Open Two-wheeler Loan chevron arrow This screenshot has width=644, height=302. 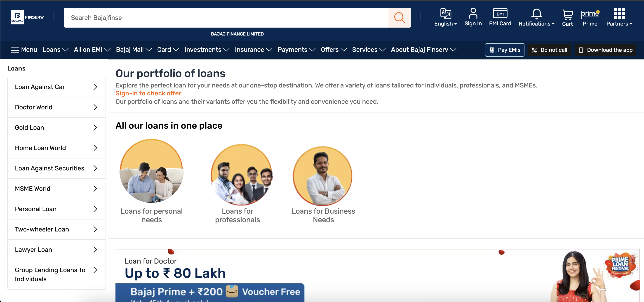(x=95, y=229)
